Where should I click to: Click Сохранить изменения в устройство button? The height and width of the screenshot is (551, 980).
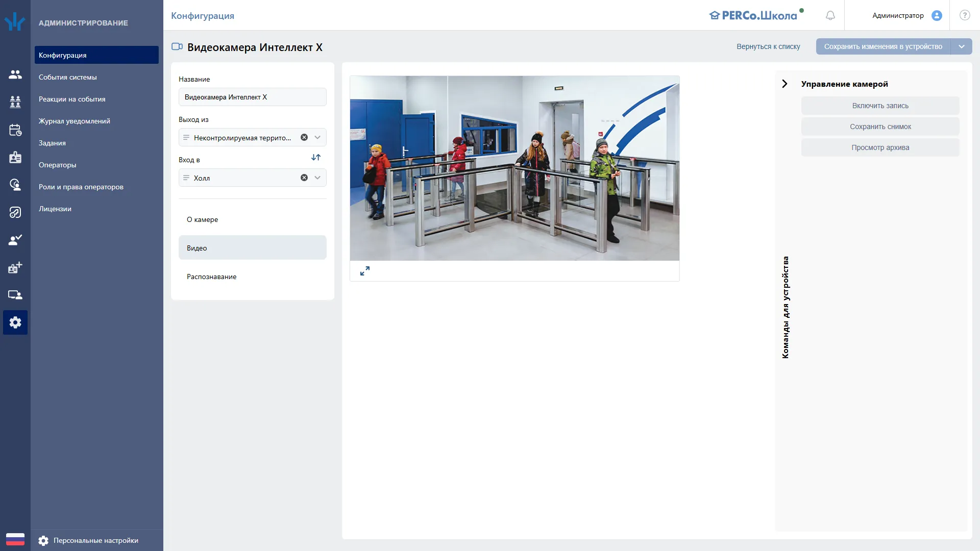click(883, 46)
